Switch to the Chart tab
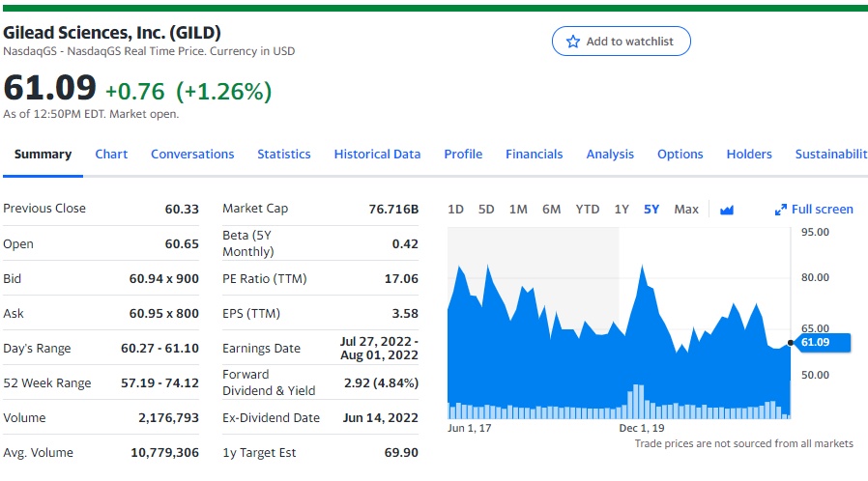The width and height of the screenshot is (868, 481). 111,155
